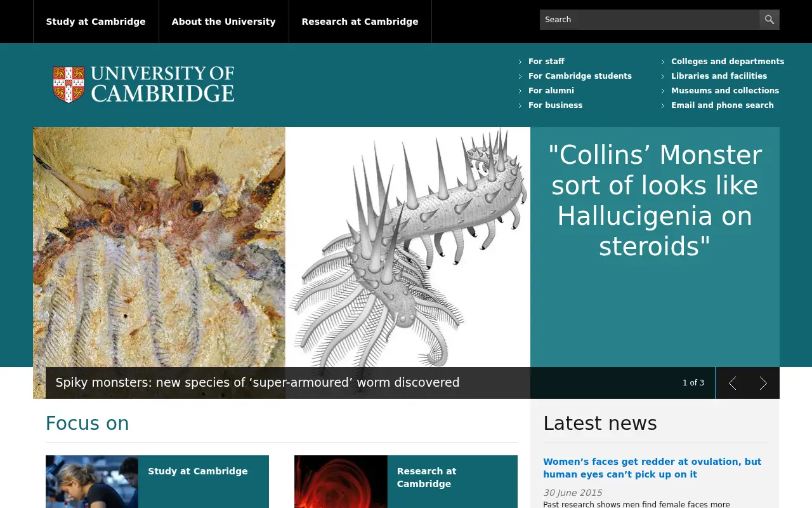The image size is (812, 508).
Task: Visit the For alumni link
Action: (551, 91)
